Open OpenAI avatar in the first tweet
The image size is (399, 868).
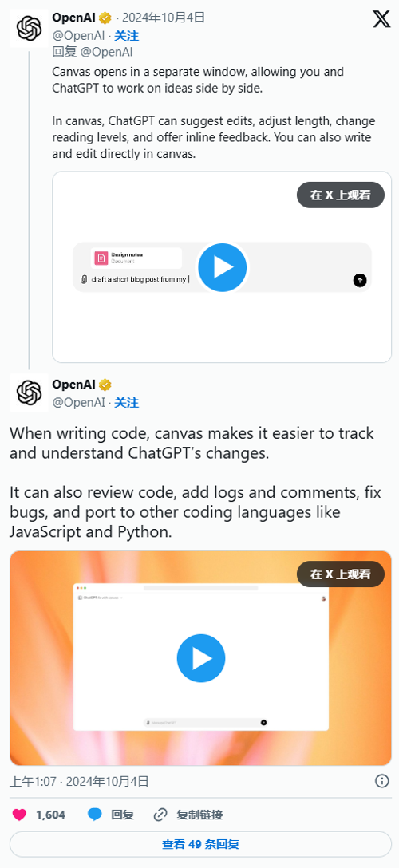[29, 28]
